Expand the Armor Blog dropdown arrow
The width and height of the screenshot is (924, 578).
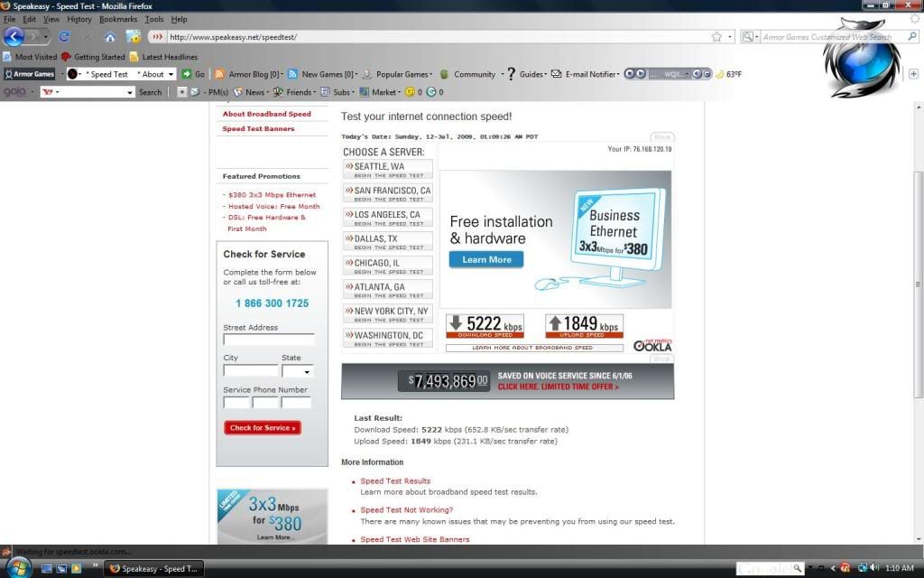282,74
